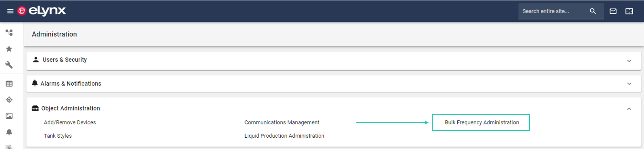Image resolution: width=644 pixels, height=149 pixels.
Task: Click the eLynx logo
Action: coord(42,11)
